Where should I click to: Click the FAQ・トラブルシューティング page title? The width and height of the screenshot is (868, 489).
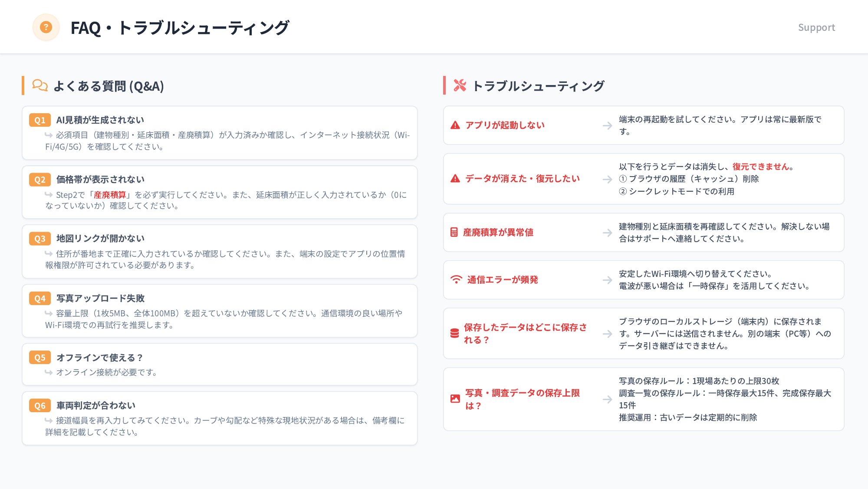(180, 27)
